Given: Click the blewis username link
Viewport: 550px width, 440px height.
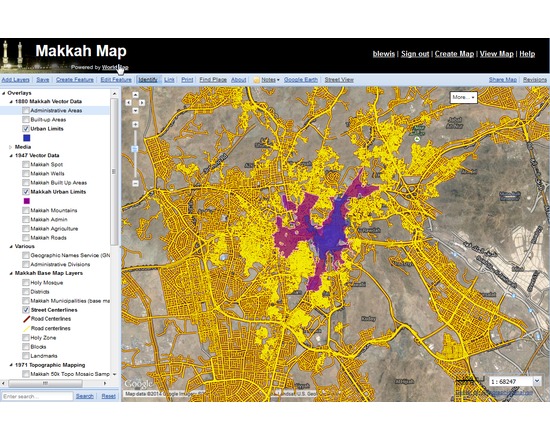Looking at the screenshot, I should pos(384,54).
